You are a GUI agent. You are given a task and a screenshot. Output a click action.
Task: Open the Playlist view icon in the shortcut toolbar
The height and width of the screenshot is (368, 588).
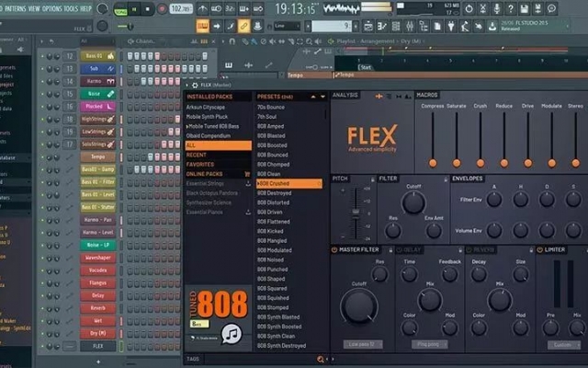click(368, 27)
